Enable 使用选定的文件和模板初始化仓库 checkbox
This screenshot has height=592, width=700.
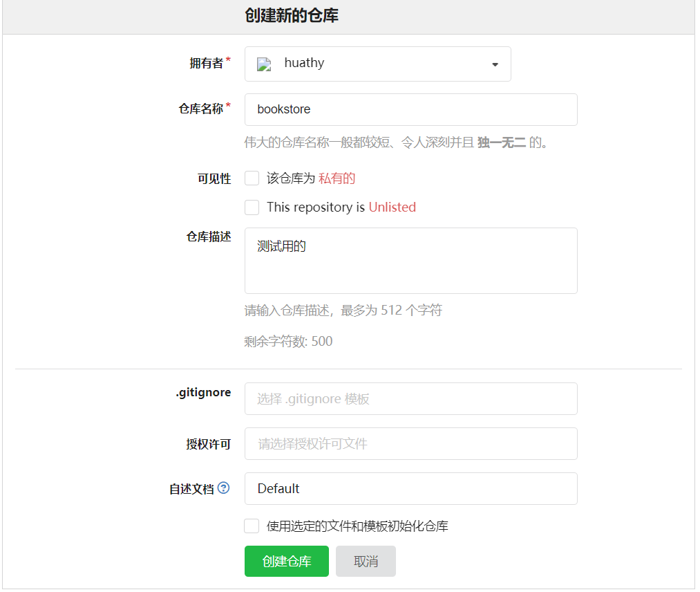252,526
